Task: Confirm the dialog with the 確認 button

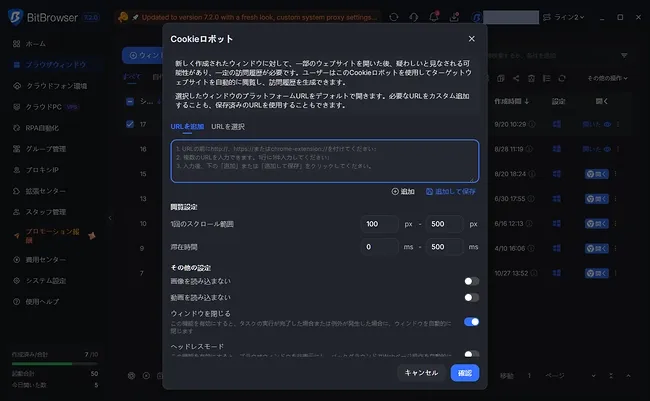Action: click(x=465, y=373)
